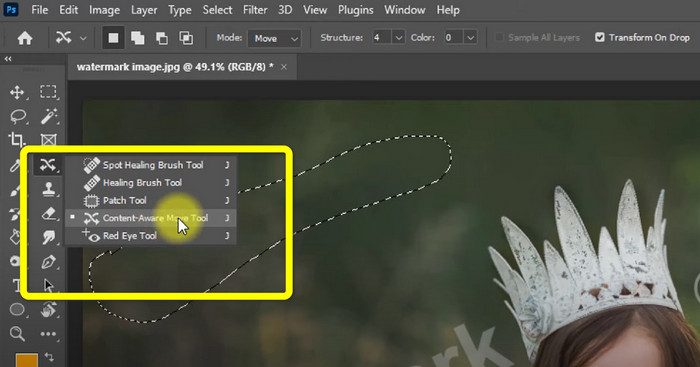Choose Intersect with Selection mode
Viewport: 700px width, 367px height.
coord(186,38)
